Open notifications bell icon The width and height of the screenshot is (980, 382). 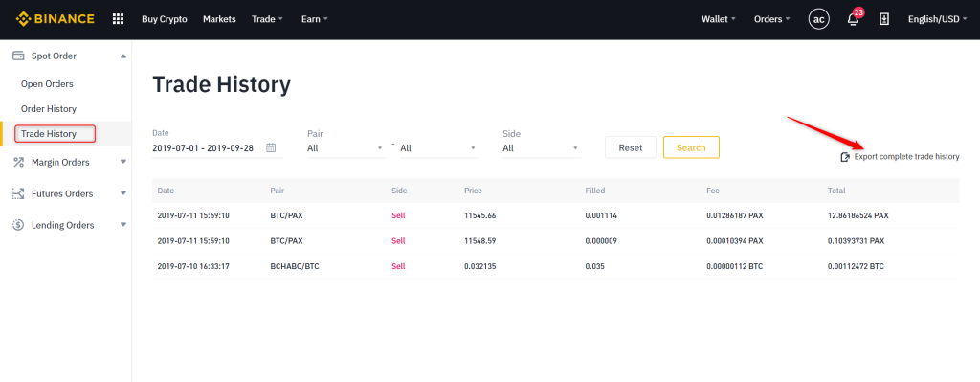point(854,17)
